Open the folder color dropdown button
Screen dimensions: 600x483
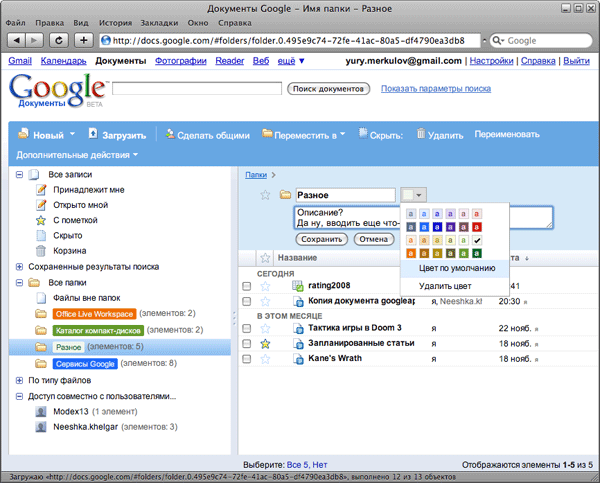(413, 195)
